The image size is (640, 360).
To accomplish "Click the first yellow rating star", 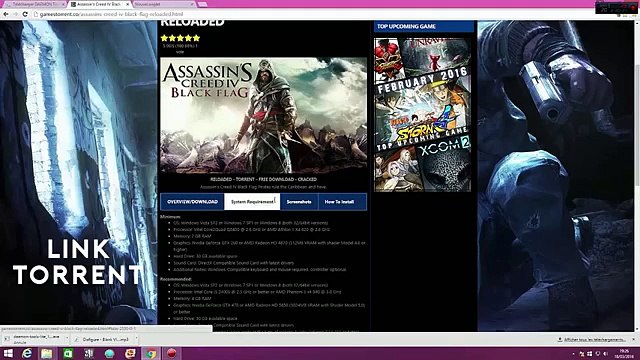I will coord(164,38).
